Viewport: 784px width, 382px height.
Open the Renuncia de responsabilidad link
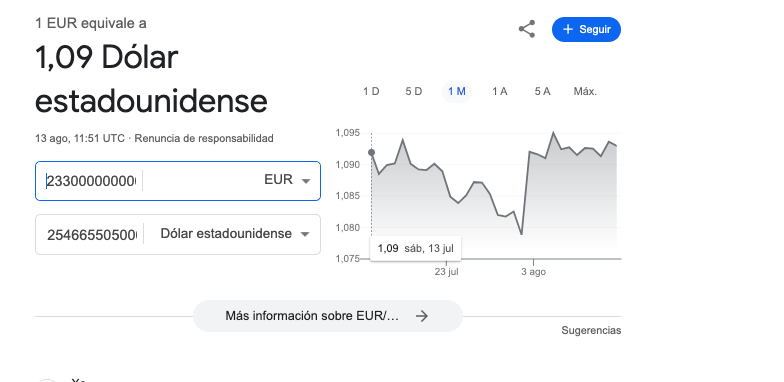(204, 138)
